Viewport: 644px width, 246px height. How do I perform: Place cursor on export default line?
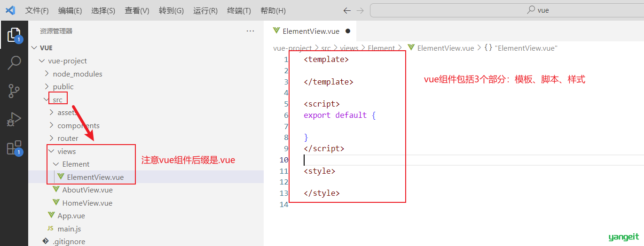340,115
